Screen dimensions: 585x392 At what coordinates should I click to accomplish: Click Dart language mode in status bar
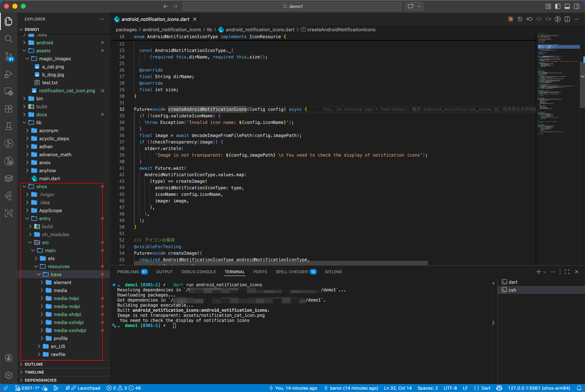pyautogui.click(x=486, y=388)
